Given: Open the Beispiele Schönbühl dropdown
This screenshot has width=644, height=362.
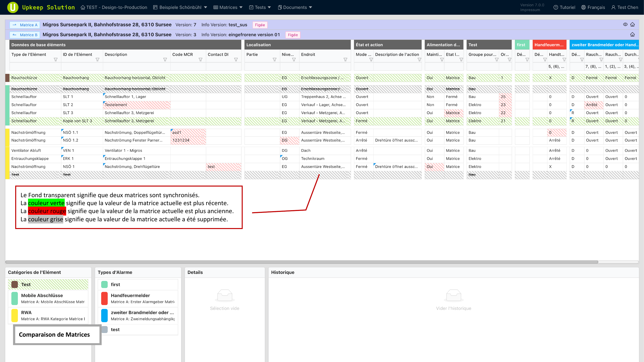Looking at the screenshot, I should pyautogui.click(x=180, y=7).
